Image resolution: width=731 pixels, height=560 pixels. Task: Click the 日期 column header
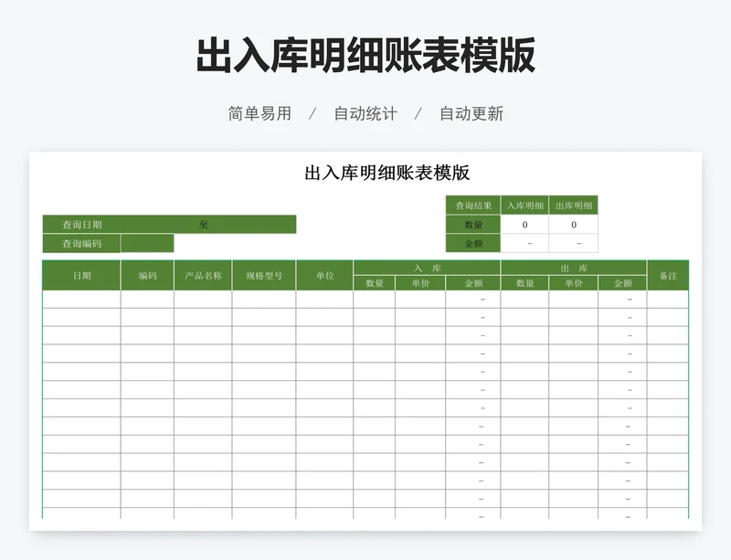click(81, 275)
